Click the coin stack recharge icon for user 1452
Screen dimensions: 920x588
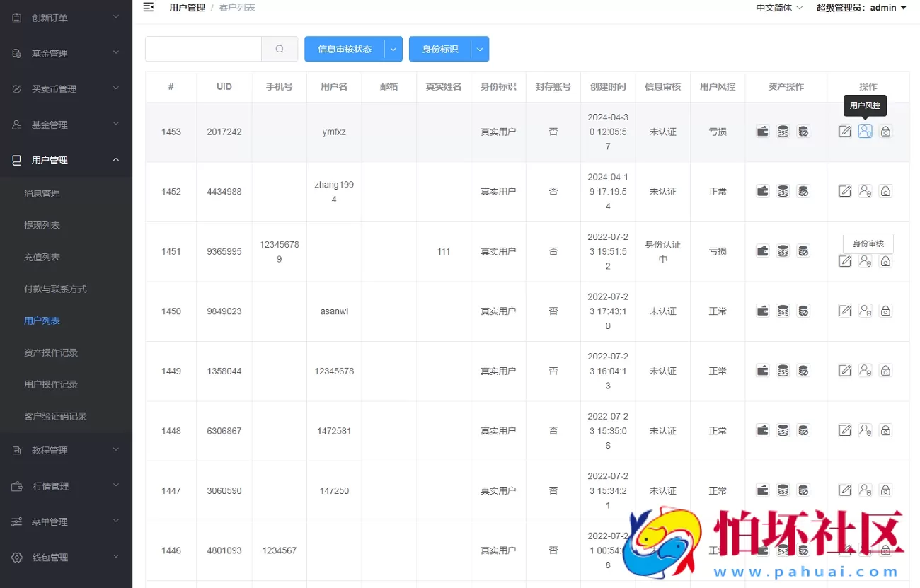pyautogui.click(x=783, y=191)
